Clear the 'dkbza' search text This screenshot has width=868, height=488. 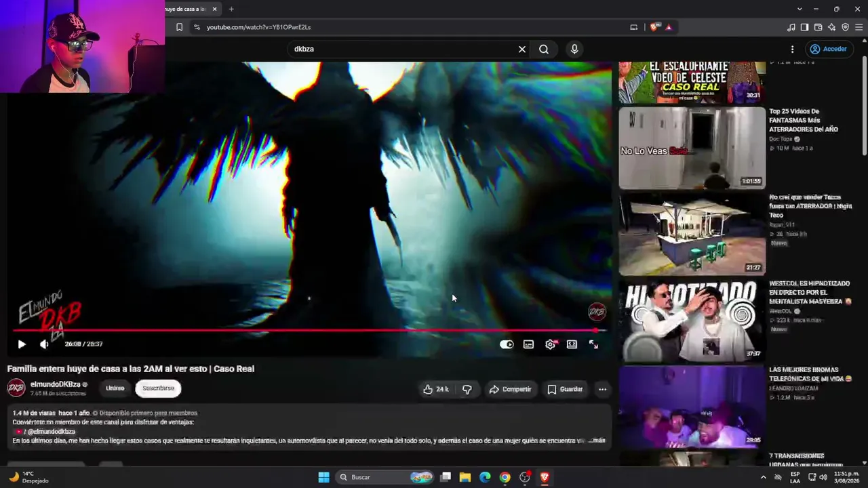tap(522, 49)
